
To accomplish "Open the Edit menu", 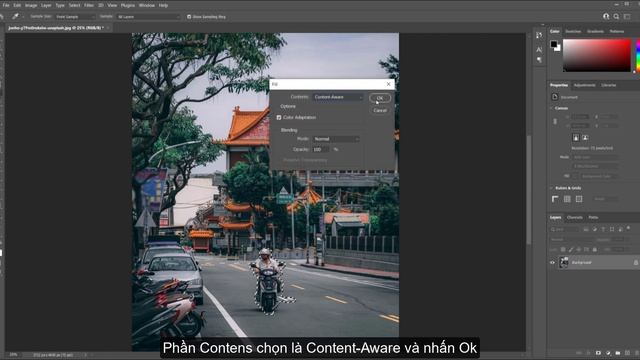I will (17, 5).
